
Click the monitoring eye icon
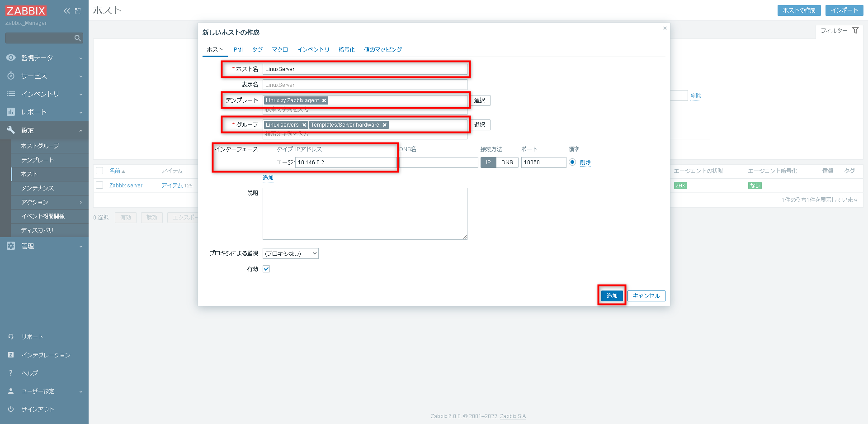pos(11,57)
